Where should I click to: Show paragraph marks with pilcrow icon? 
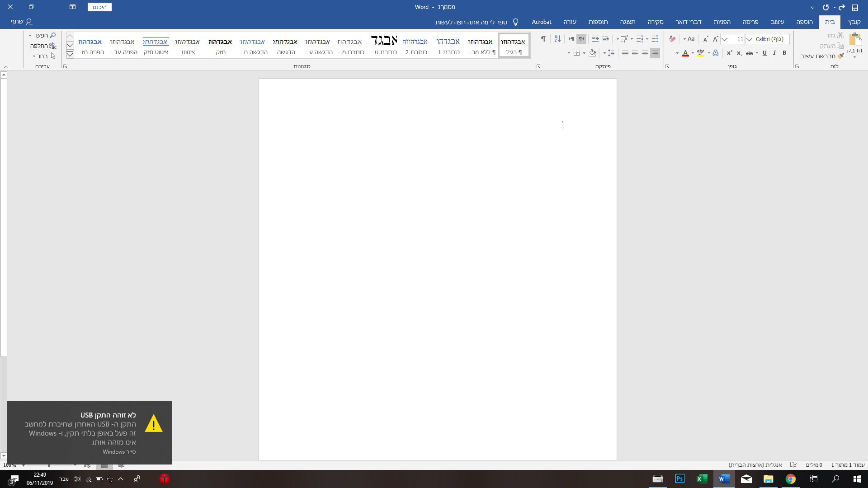pyautogui.click(x=543, y=39)
